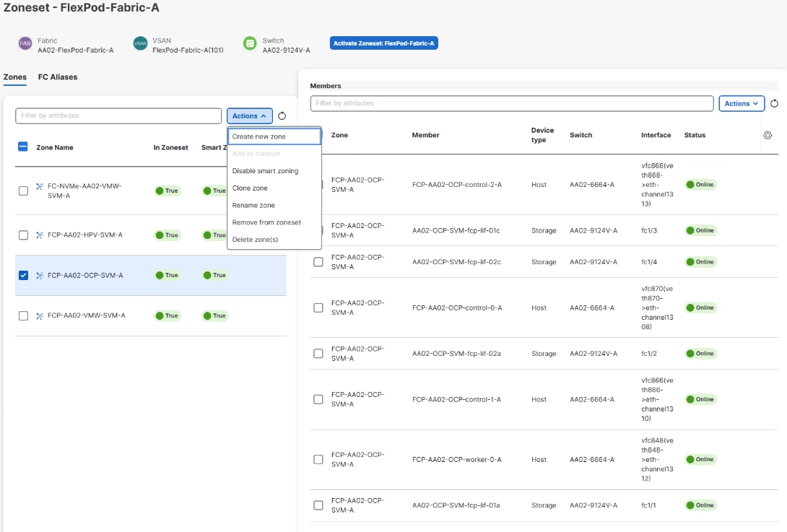The height and width of the screenshot is (532, 787).
Task: Toggle the select-all zones checkbox
Action: pyautogui.click(x=23, y=147)
